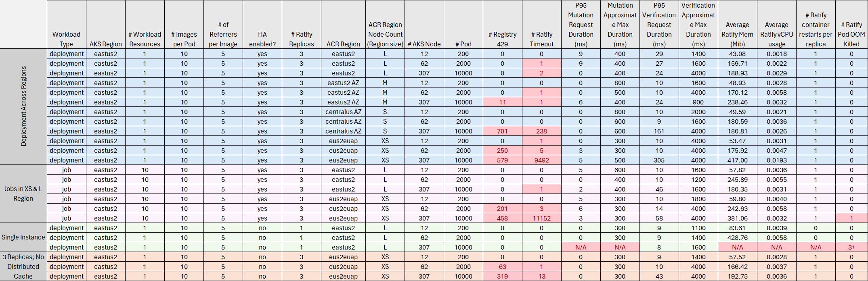868x281 pixels.
Task: Click the Workload Type column header
Action: (66, 39)
